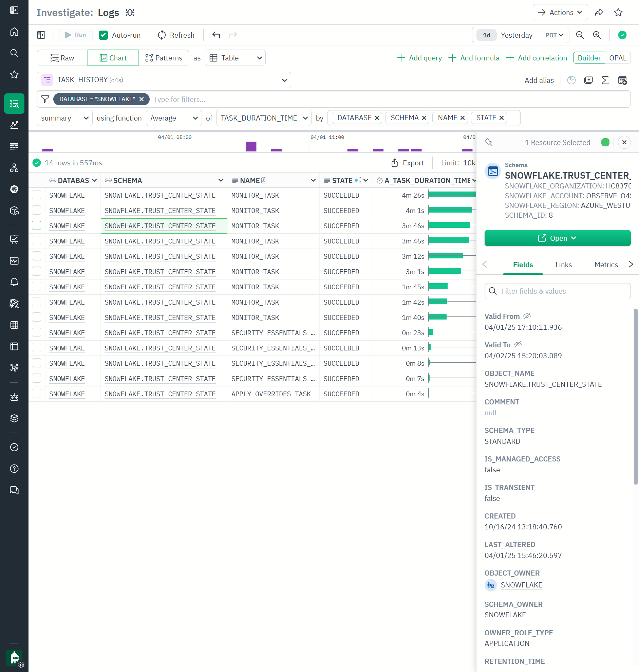This screenshot has height=672, width=639.
Task: Select the checkbox for 0m 23s row
Action: point(36,332)
